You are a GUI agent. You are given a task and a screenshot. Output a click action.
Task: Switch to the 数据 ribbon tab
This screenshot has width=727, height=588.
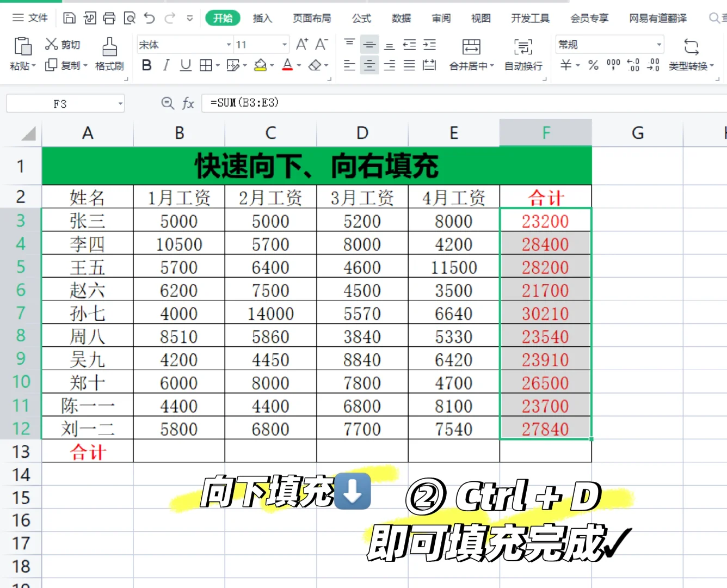tap(401, 18)
